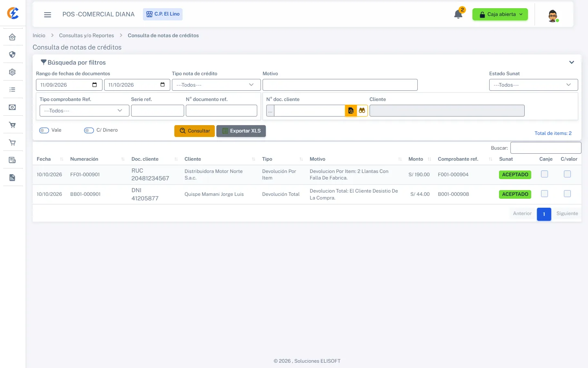588x368 pixels.
Task: Open the numbered list icon in sidebar
Action: pyautogui.click(x=12, y=90)
